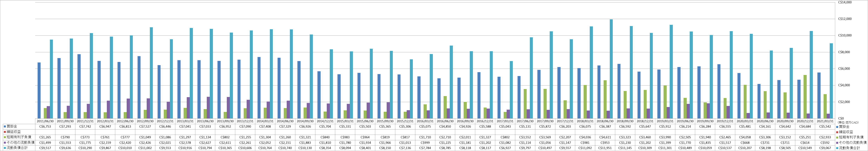This screenshot has height=151, width=868.
Task: Click the teal 流動負債合計 swatch in the right-side legend
Action: point(837,148)
